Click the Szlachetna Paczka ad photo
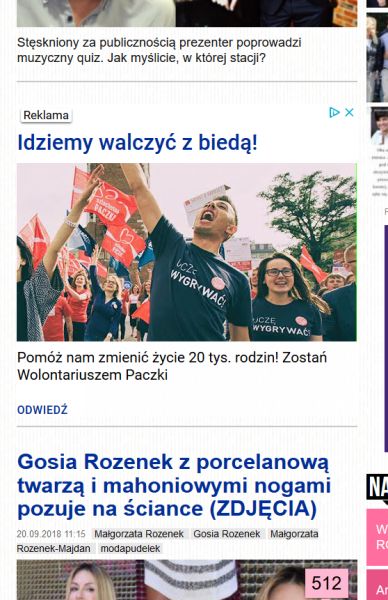The height and width of the screenshot is (600, 388). point(187,252)
